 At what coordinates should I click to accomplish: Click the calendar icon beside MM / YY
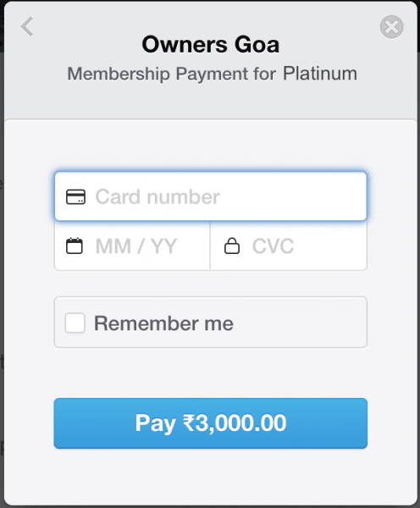[x=75, y=246]
